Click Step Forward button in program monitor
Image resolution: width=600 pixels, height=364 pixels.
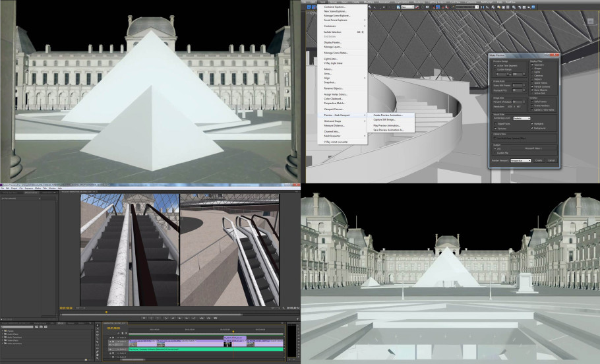187,318
